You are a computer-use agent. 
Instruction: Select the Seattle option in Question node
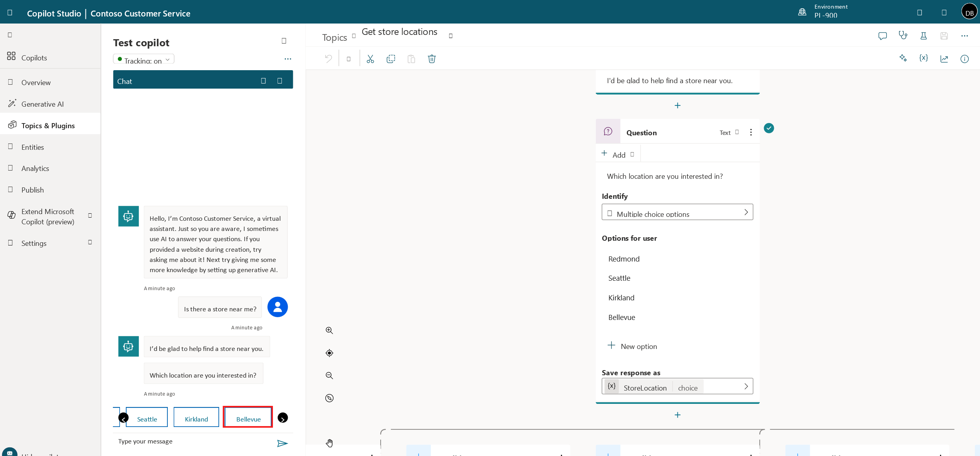619,278
